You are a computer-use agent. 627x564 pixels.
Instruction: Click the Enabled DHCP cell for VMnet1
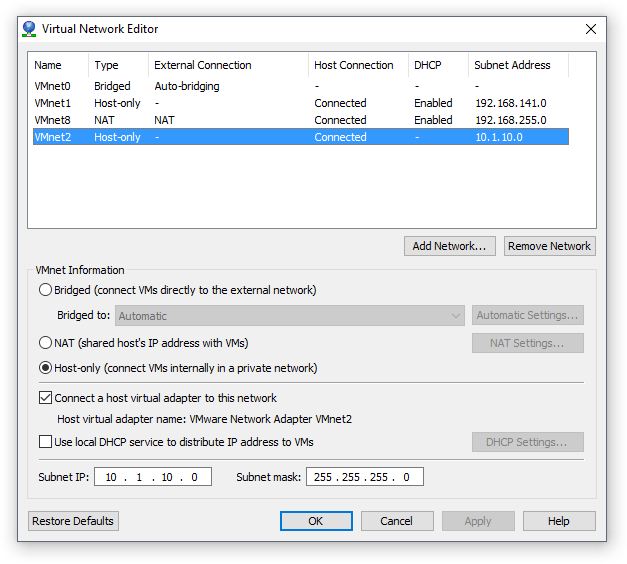click(x=433, y=103)
